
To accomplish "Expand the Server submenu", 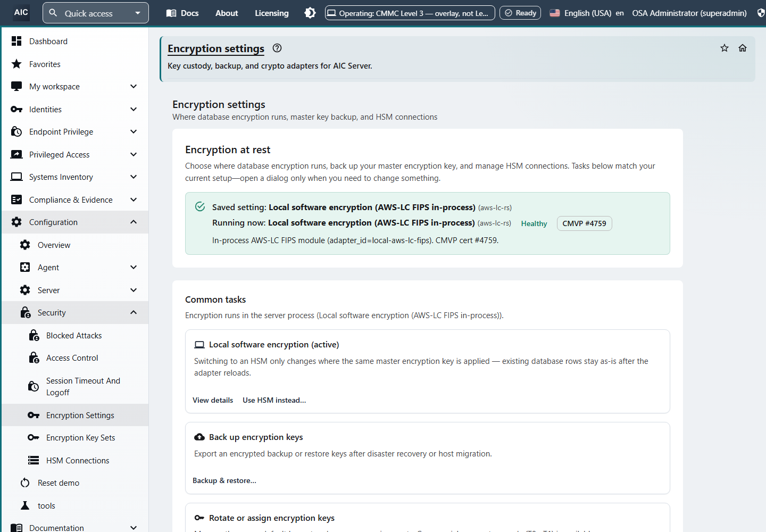I will coord(75,290).
